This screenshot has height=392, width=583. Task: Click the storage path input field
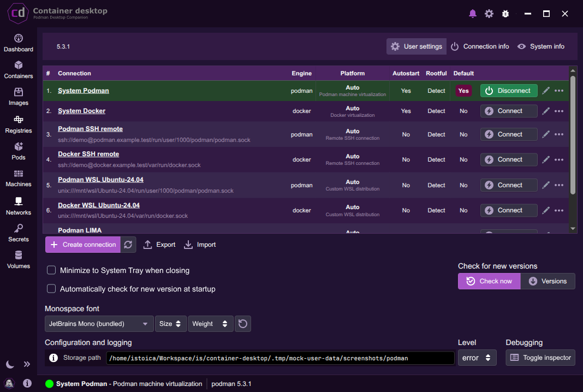281,358
